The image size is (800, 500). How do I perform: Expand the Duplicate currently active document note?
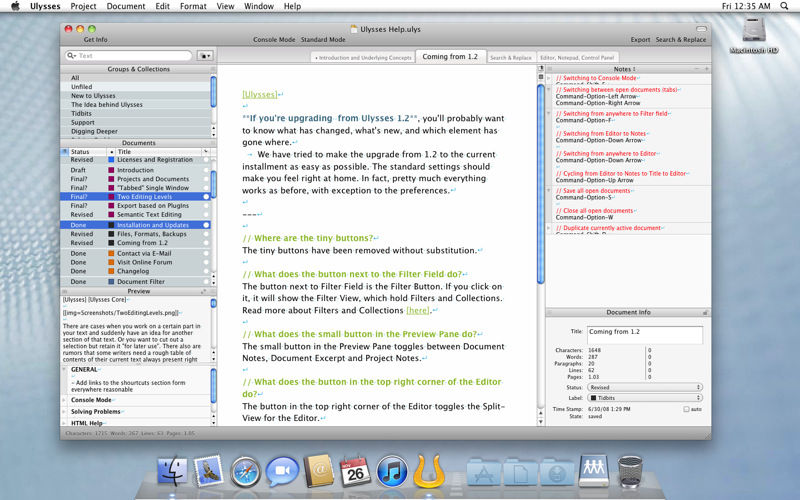click(549, 228)
